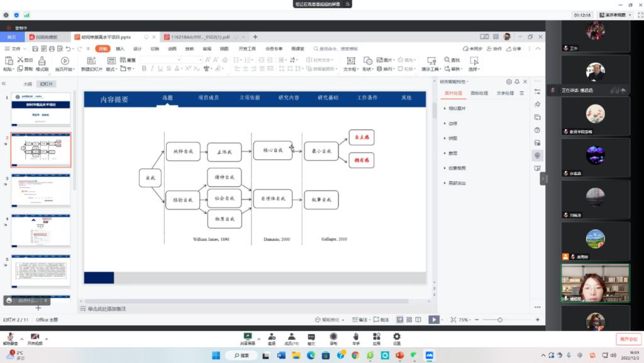Click the Record (录制) meeting icon
The width and height of the screenshot is (644, 363).
point(333,337)
